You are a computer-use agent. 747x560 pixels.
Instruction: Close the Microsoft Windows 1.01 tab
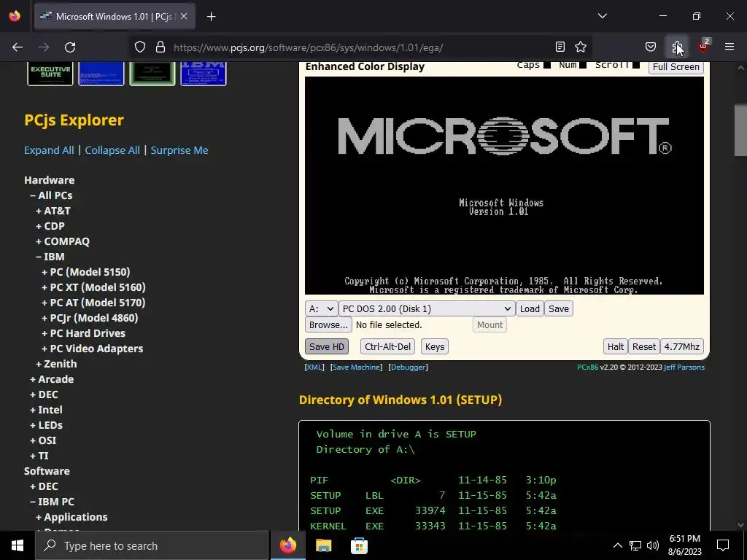(x=184, y=17)
